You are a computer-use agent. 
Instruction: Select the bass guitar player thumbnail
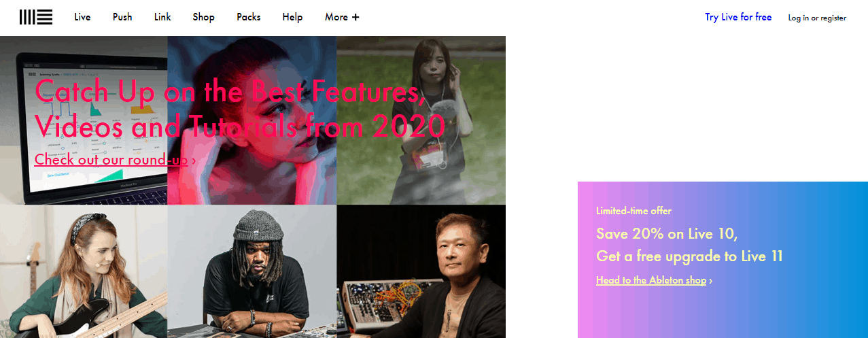click(84, 271)
